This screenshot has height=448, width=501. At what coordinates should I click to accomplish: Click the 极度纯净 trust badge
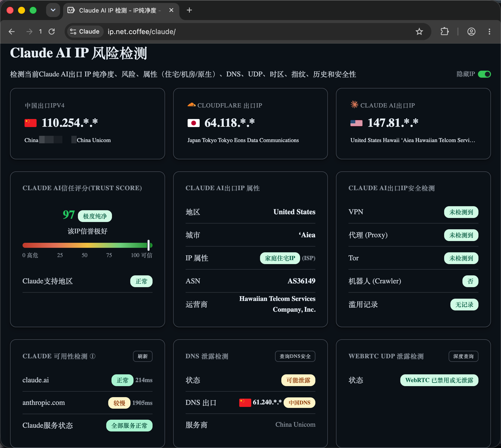(95, 216)
